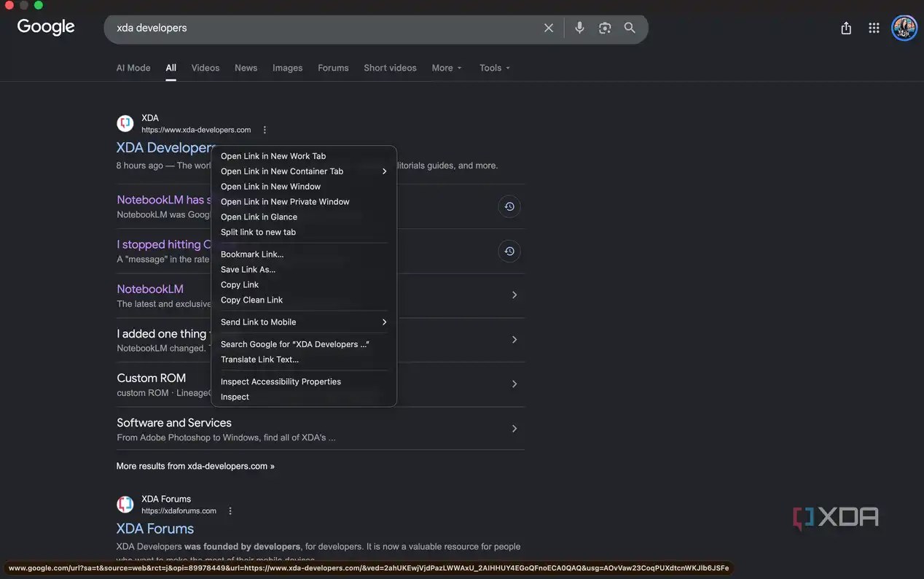The width and height of the screenshot is (924, 579).
Task: Select the All results tab
Action: pos(171,68)
